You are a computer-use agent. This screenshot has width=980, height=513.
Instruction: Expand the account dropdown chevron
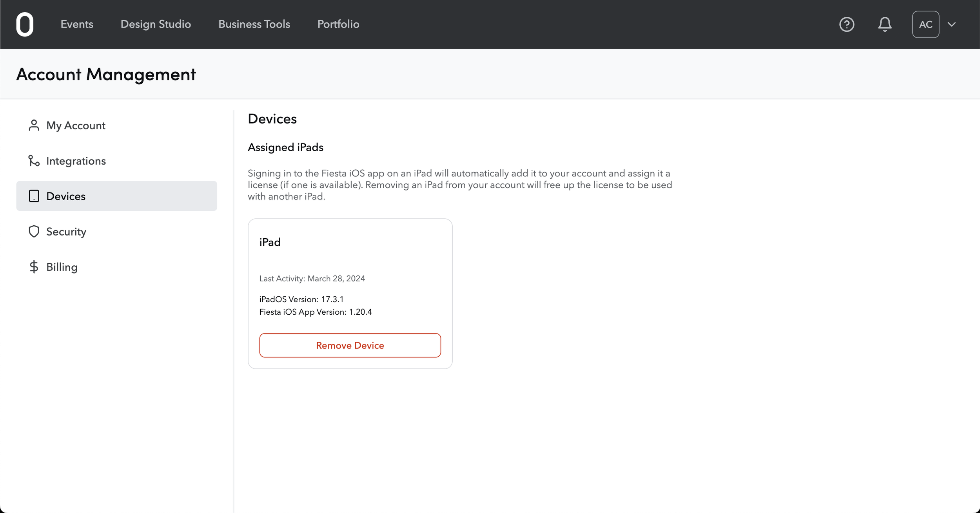952,24
